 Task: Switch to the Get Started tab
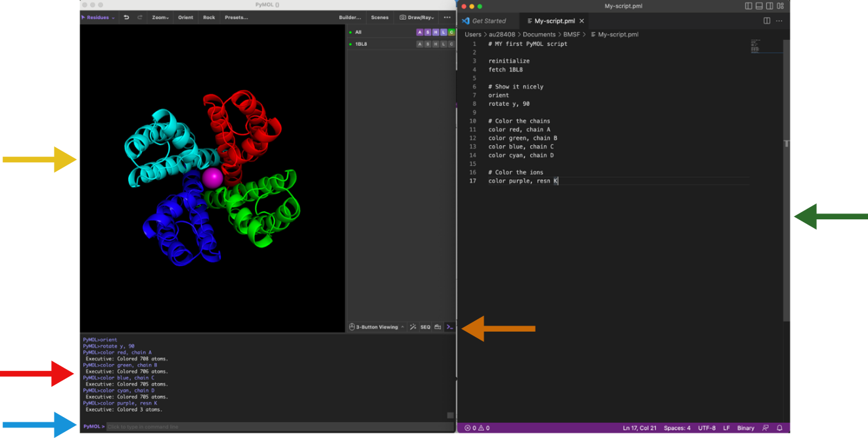489,21
